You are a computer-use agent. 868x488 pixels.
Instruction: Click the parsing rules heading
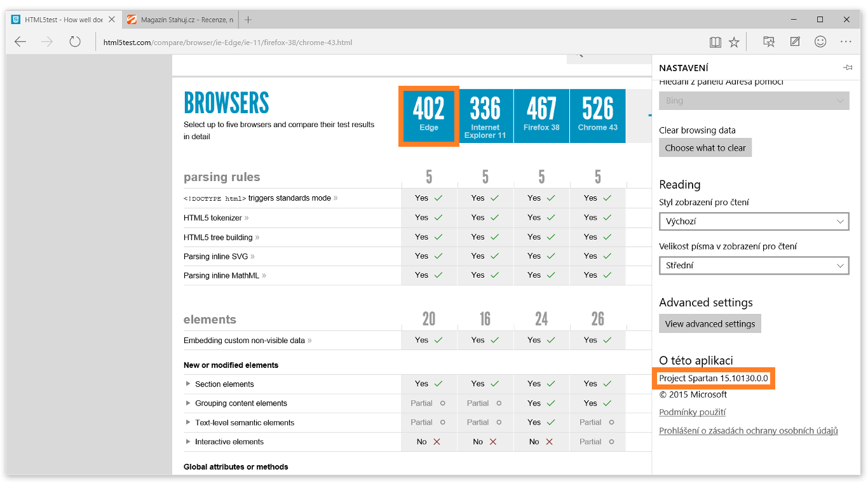click(x=222, y=177)
